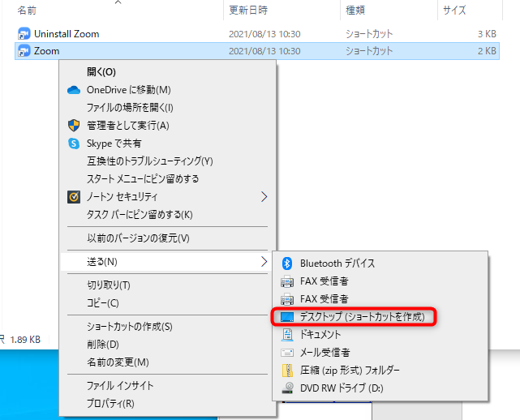This screenshot has height=420, width=520.
Task: Choose タスク バーにピン留めする(K)
Action: click(x=167, y=215)
